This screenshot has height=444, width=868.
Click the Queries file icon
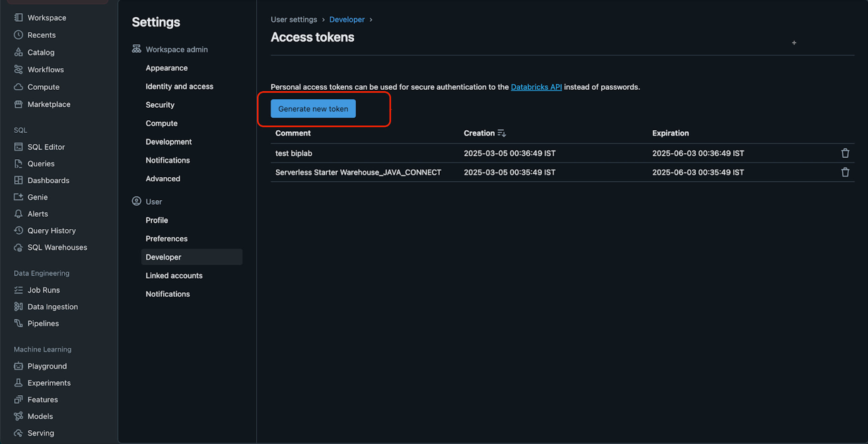[18, 164]
